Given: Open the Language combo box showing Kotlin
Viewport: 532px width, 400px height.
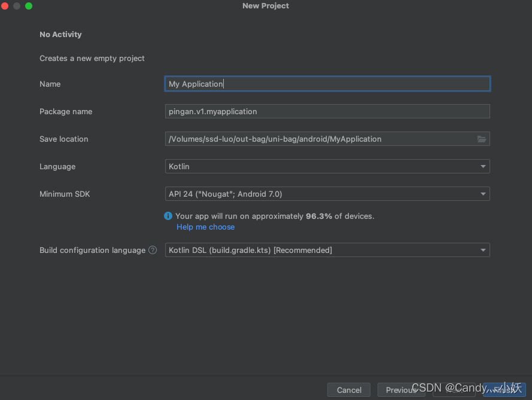Looking at the screenshot, I should [x=327, y=166].
